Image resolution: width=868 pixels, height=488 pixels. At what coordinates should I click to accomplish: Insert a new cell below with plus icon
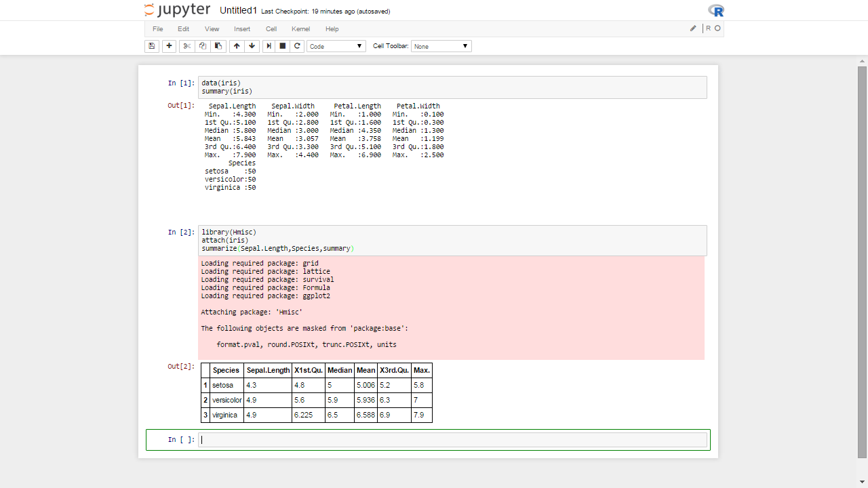click(169, 46)
